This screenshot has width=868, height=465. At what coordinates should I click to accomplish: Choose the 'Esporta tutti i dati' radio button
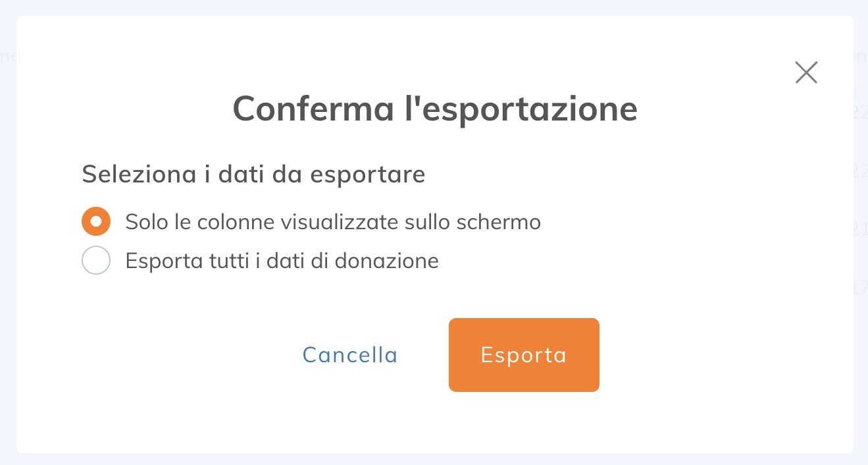tap(96, 261)
